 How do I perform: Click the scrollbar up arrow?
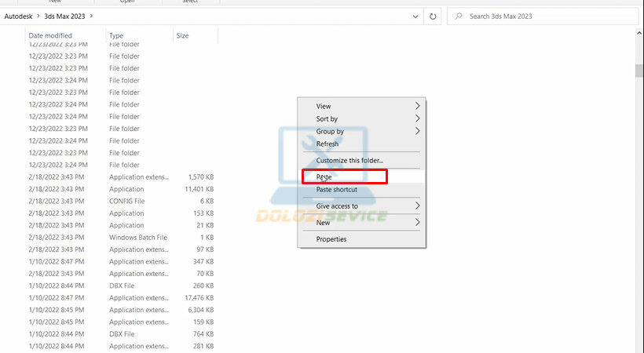click(x=639, y=33)
